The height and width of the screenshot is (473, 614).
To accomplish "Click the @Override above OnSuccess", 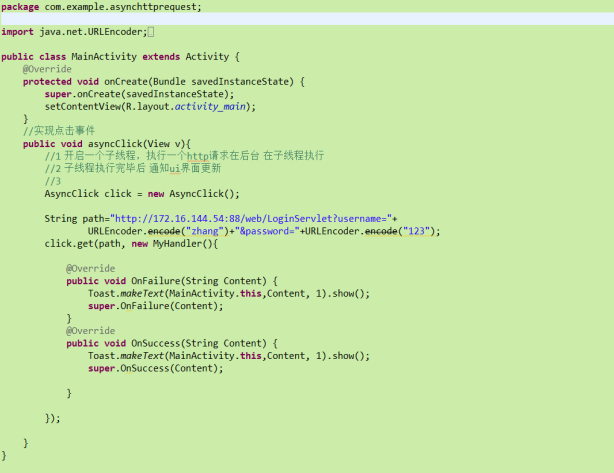I will 90,331.
